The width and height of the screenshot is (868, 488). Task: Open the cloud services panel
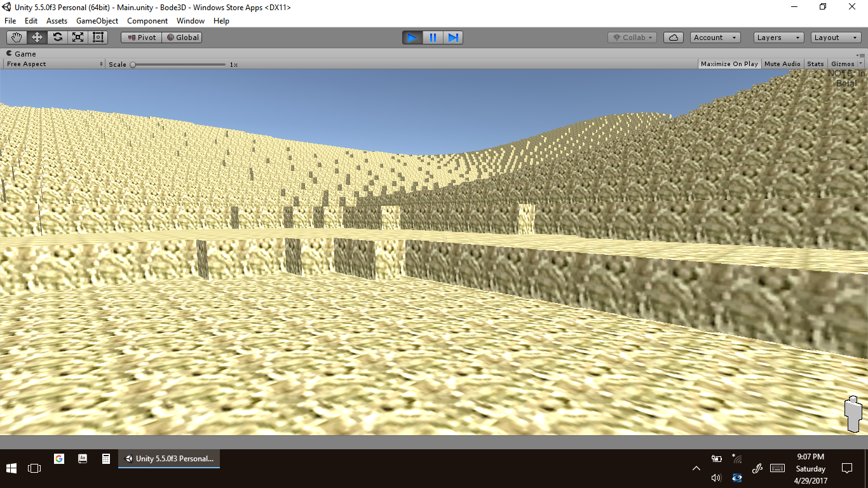pos(673,37)
